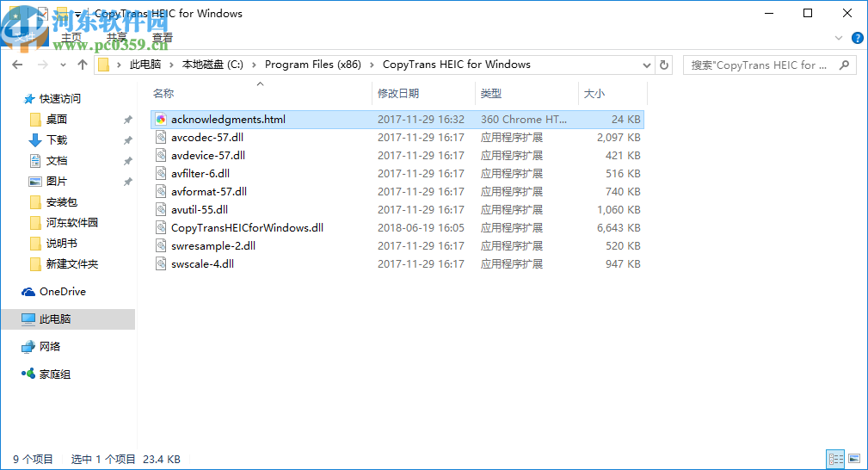Image resolution: width=868 pixels, height=470 pixels.
Task: Open address bar history dropdown
Action: (x=647, y=65)
